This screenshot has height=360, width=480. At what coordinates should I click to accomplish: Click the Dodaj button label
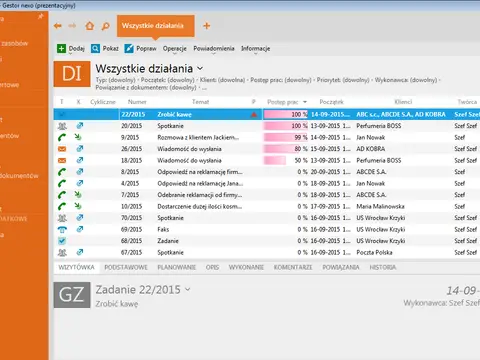77,49
